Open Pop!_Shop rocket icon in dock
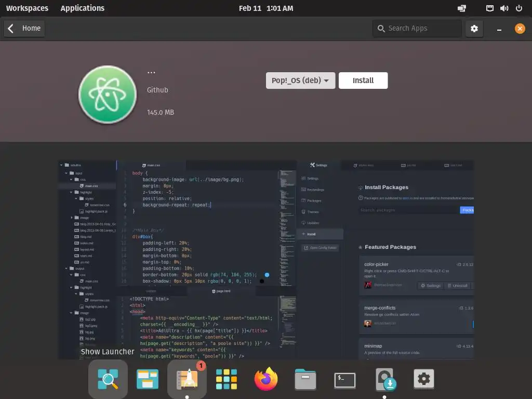The height and width of the screenshot is (399, 532). pos(187,379)
